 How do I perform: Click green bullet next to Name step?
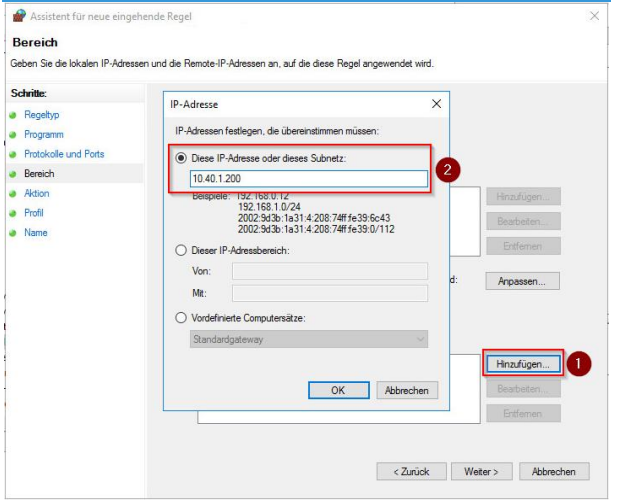point(14,233)
